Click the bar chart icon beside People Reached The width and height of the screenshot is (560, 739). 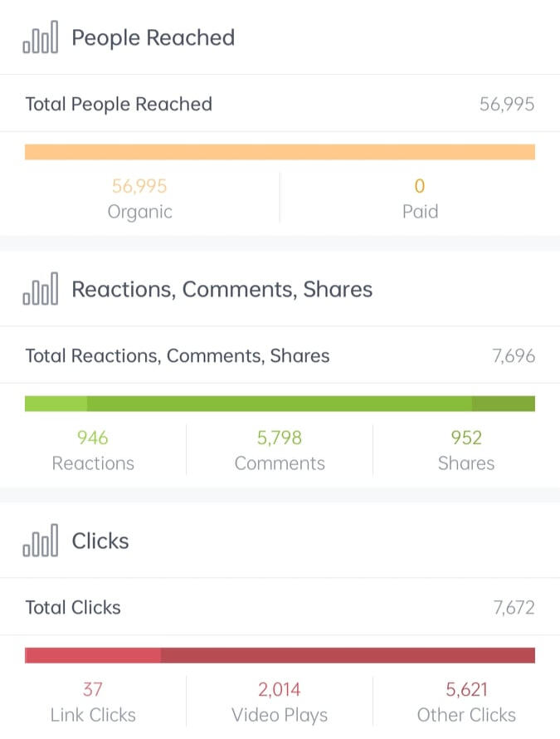[40, 38]
